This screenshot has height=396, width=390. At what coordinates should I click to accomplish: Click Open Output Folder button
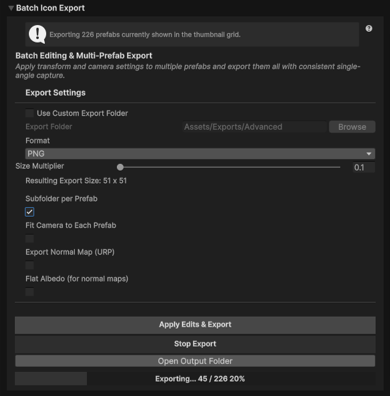pyautogui.click(x=195, y=361)
